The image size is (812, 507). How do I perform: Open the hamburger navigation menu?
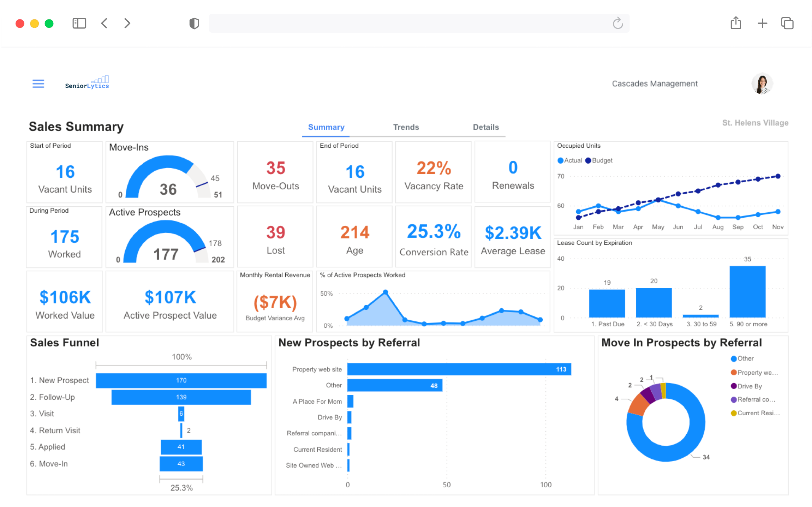[x=38, y=84]
